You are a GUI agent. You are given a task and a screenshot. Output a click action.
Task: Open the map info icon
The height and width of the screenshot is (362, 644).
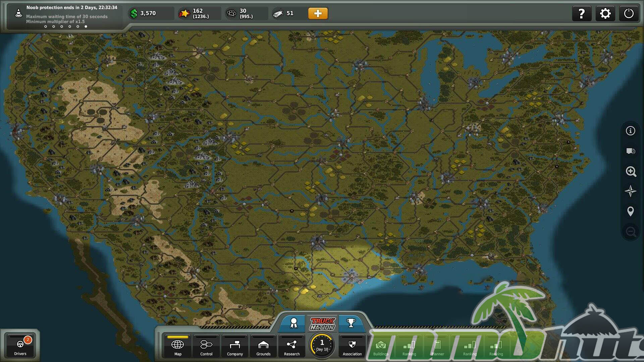click(x=631, y=131)
